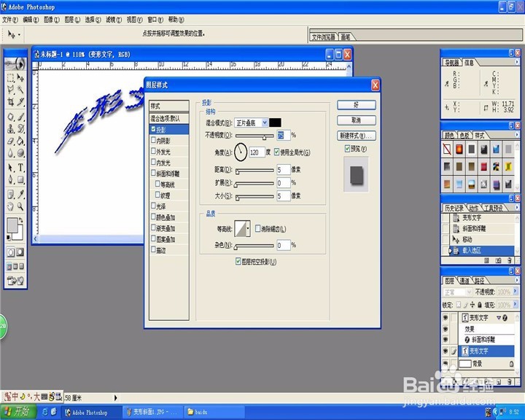This screenshot has width=525, height=420.
Task: Select the Zoom tool
Action: (20, 206)
